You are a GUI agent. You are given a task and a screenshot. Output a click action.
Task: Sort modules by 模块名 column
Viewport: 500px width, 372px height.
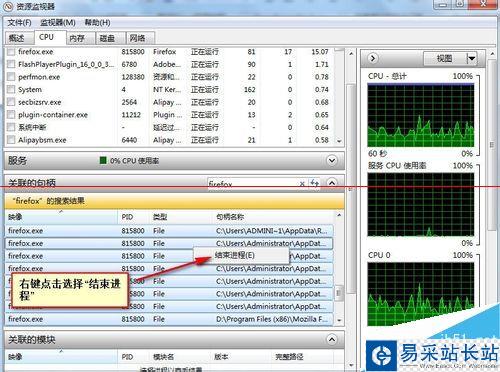pos(180,357)
